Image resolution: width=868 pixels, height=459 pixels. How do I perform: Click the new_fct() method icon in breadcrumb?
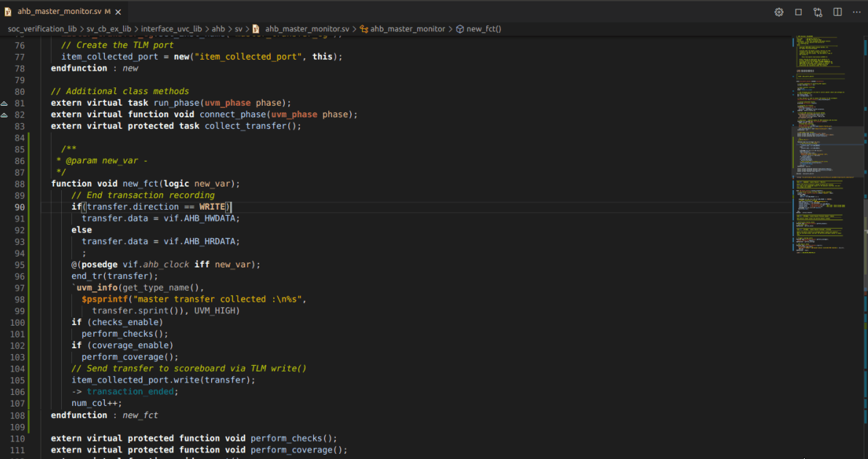point(460,29)
